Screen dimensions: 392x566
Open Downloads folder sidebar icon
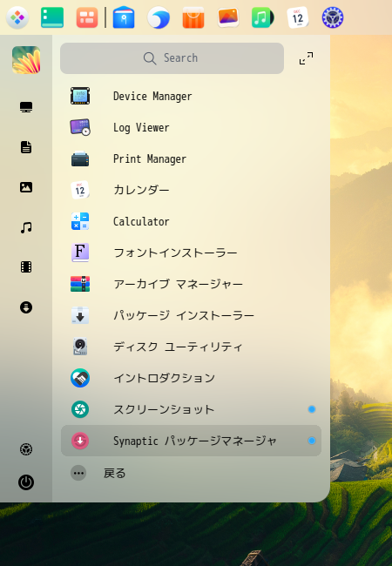[26, 307]
